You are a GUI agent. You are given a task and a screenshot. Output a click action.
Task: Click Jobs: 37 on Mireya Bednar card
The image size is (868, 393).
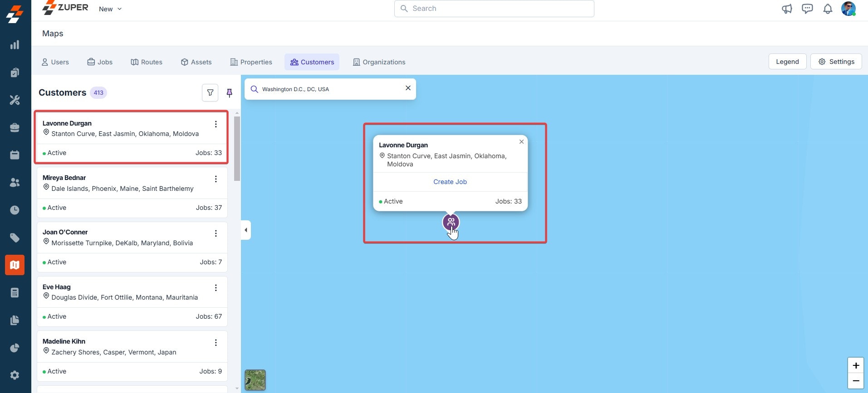coord(209,208)
